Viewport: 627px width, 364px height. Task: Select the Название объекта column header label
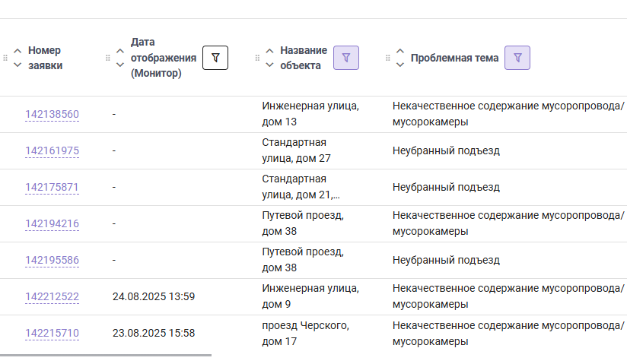tap(304, 58)
